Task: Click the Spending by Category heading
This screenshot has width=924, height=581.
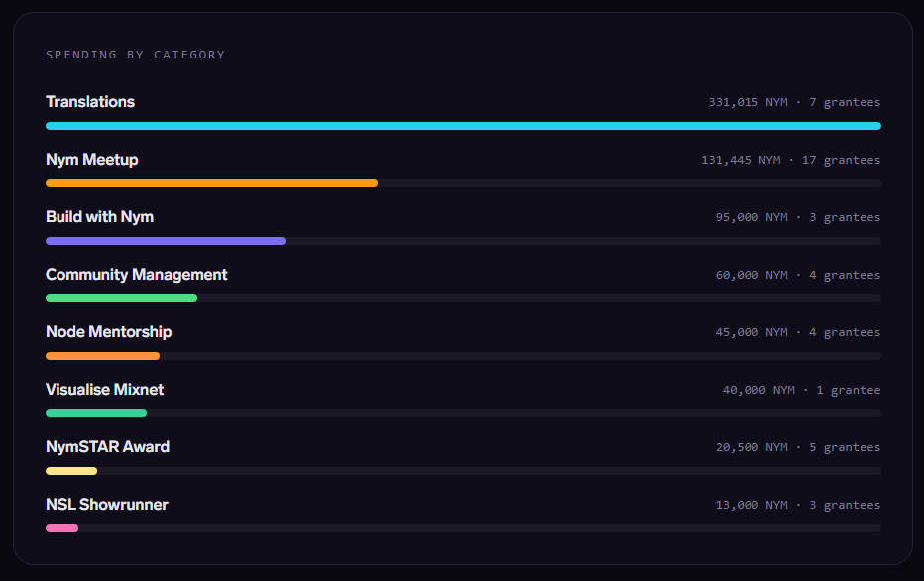Action: (x=135, y=55)
